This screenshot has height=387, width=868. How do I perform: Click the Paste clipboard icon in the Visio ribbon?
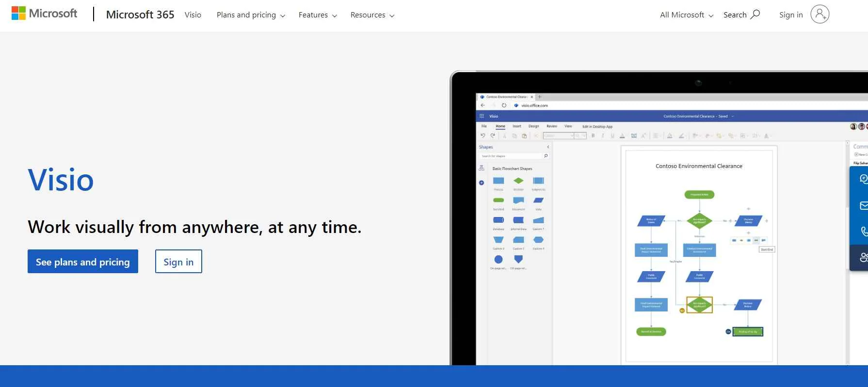[x=524, y=136]
